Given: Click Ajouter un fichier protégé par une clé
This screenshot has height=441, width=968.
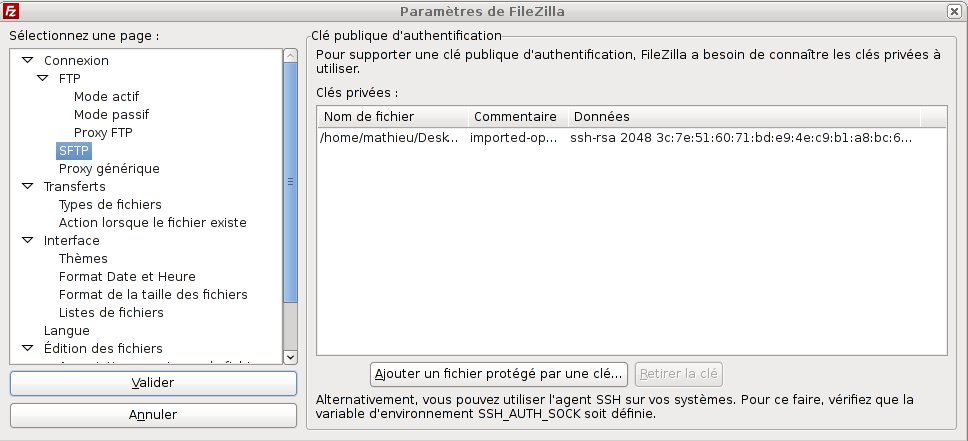Looking at the screenshot, I should 499,374.
